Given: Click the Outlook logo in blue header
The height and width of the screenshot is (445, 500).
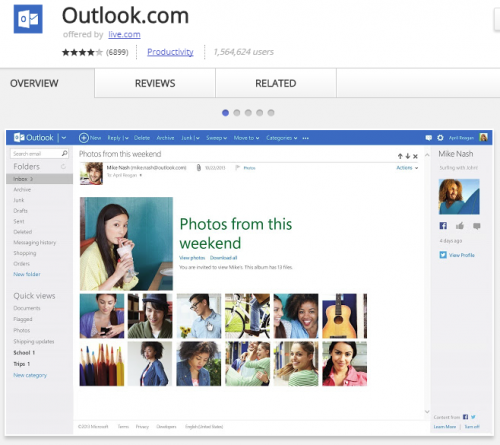Looking at the screenshot, I should coord(34,138).
